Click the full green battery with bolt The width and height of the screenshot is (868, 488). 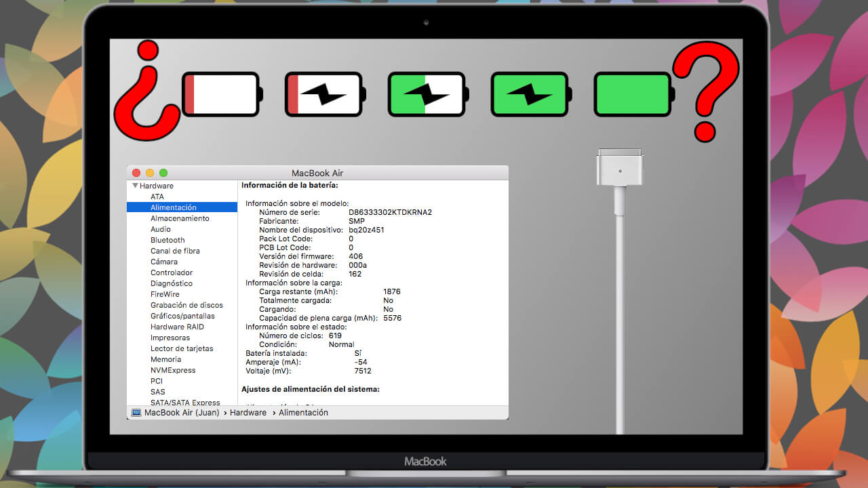pos(532,94)
